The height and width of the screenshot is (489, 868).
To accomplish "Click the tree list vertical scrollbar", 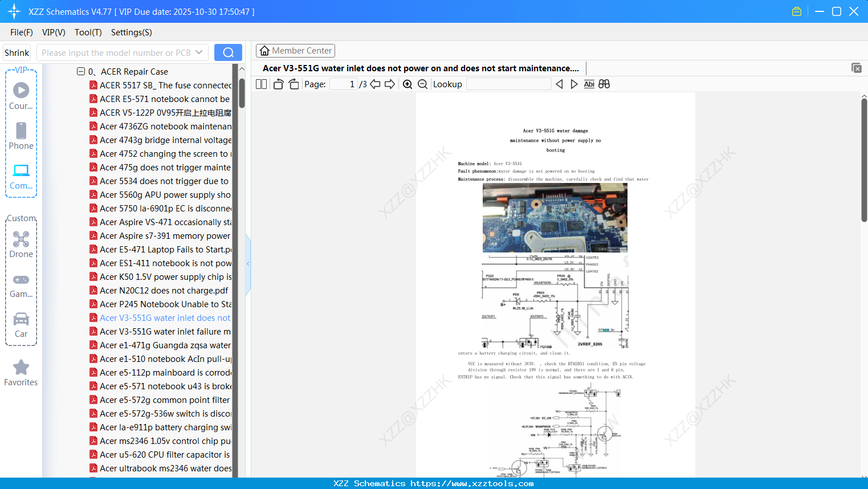I will (242, 93).
